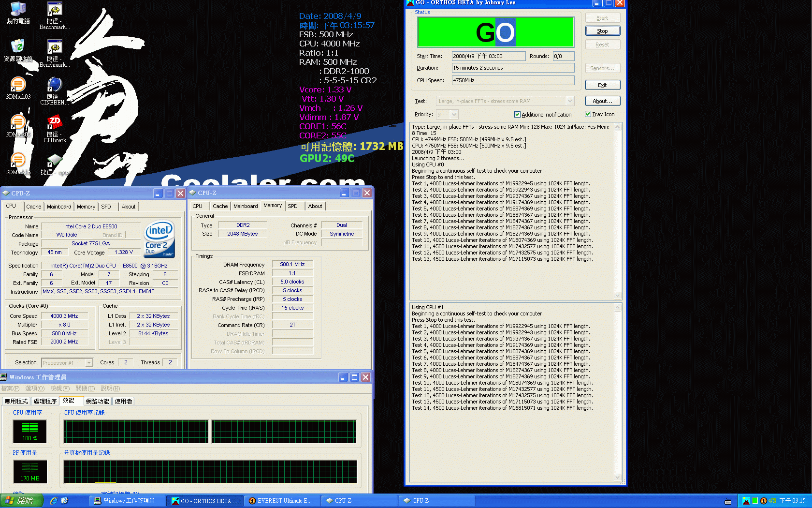Image resolution: width=812 pixels, height=508 pixels.
Task: Open the Test type dropdown in ORTHOS
Action: click(570, 101)
